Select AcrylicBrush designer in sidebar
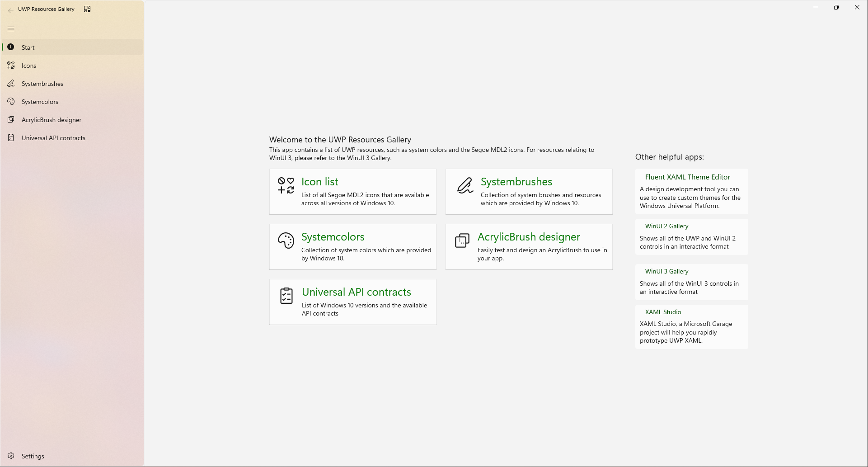The height and width of the screenshot is (467, 868). (x=72, y=120)
